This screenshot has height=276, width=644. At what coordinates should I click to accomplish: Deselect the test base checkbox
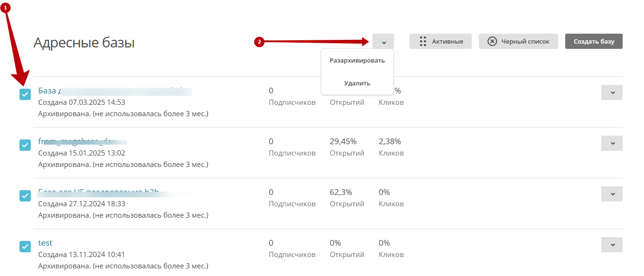pyautogui.click(x=25, y=247)
